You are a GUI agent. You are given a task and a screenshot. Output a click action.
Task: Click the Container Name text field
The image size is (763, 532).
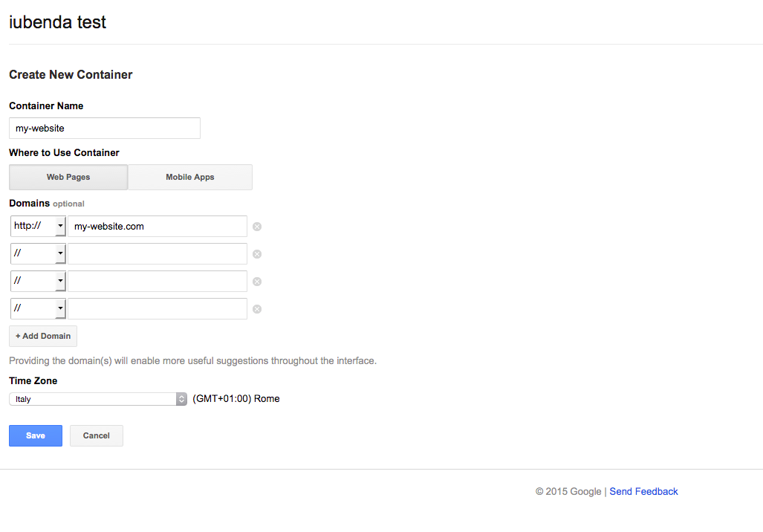[x=105, y=129]
